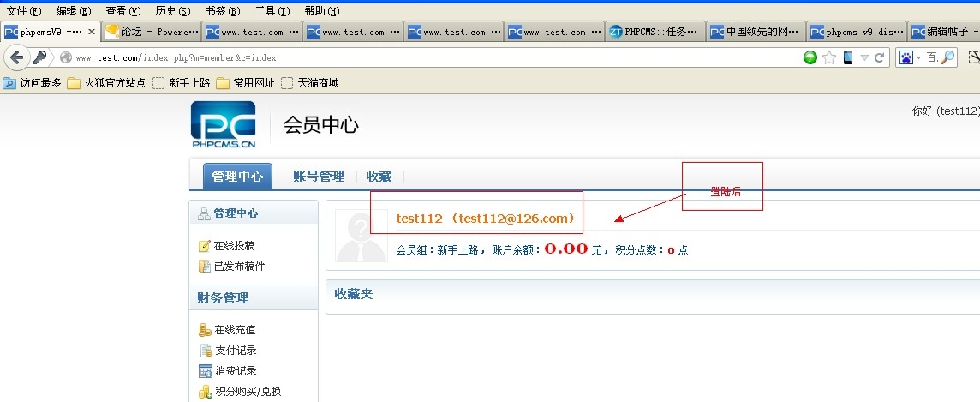Image resolution: width=980 pixels, height=402 pixels.
Task: Open the 在线充值 sidebar link
Action: tap(235, 330)
